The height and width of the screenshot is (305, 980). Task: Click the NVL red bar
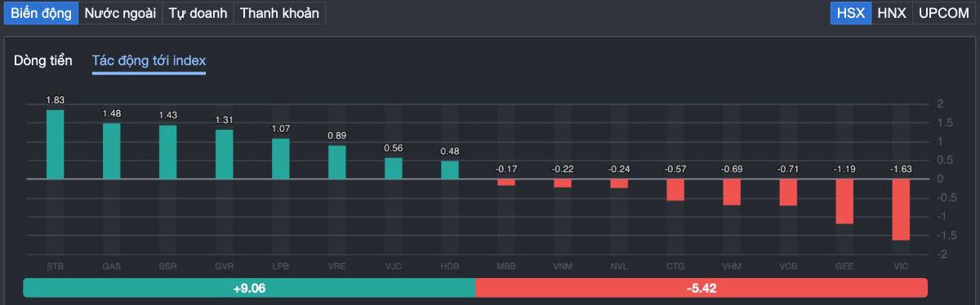click(x=619, y=183)
